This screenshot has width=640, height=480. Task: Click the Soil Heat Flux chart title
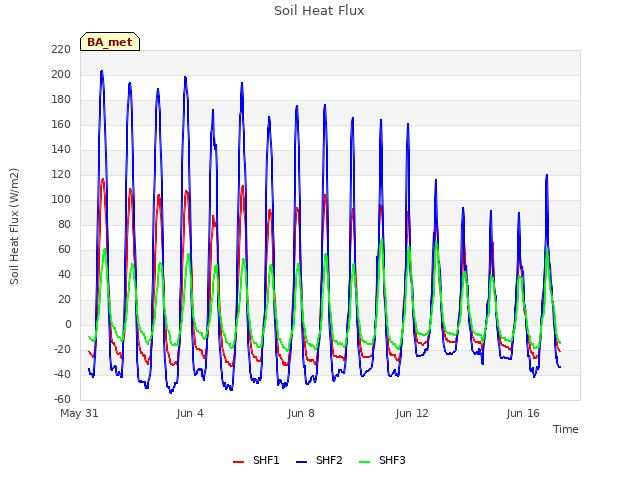pos(319,11)
